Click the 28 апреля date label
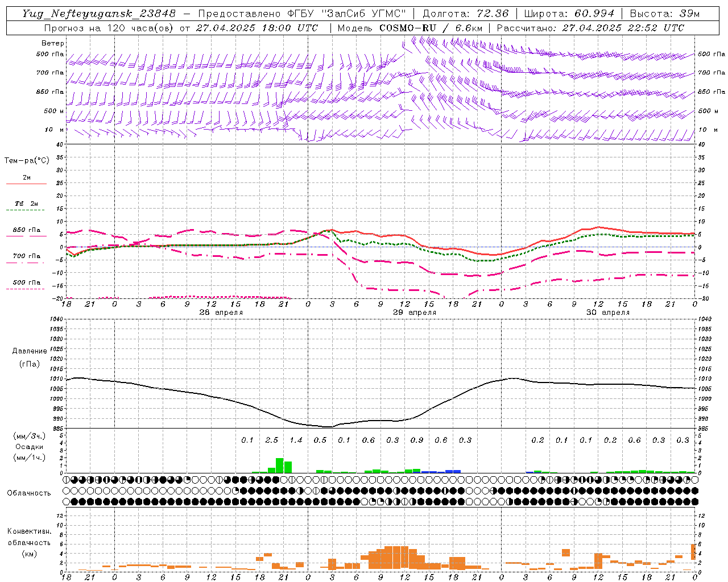The height and width of the screenshot is (582, 728). [221, 313]
